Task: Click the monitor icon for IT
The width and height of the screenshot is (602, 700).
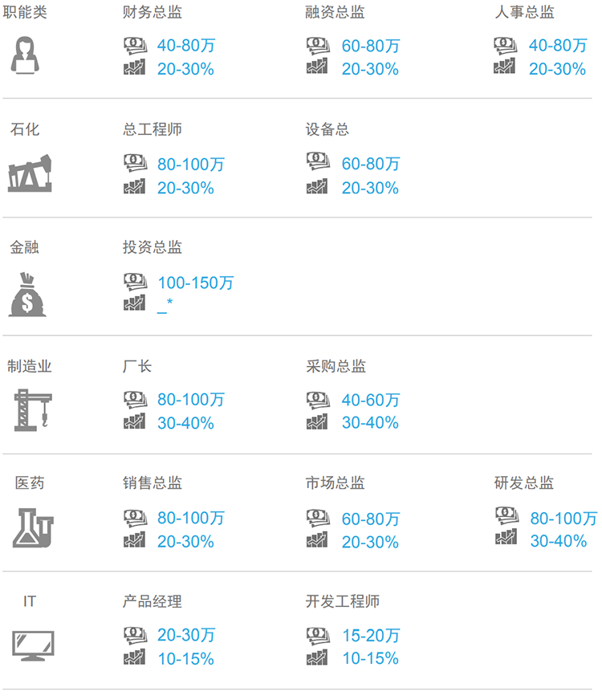Action: (x=33, y=645)
